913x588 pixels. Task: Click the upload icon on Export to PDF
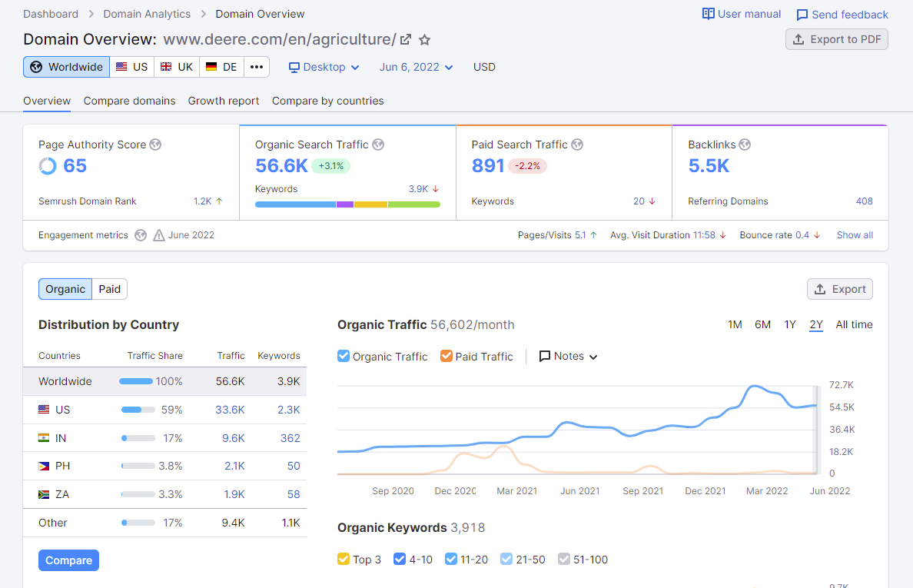799,40
